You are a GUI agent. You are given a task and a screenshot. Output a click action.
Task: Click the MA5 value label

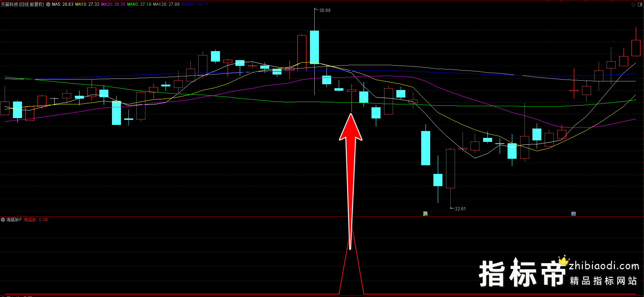coord(63,5)
